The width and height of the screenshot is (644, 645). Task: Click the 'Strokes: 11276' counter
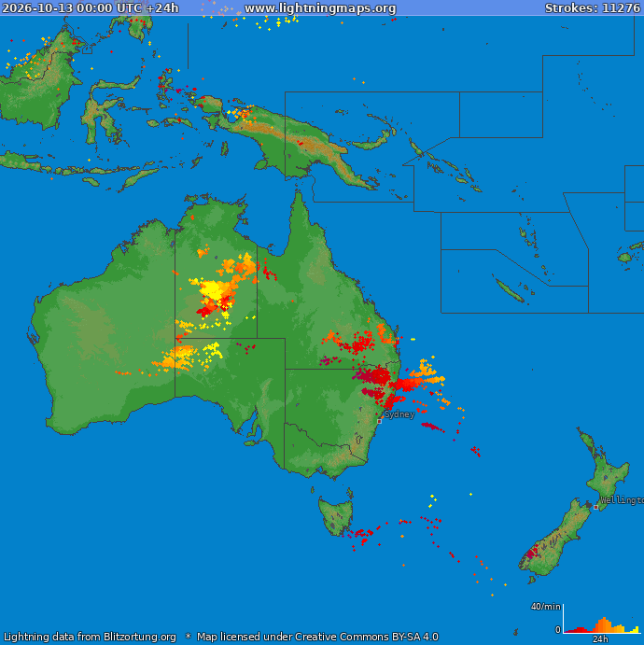click(x=593, y=7)
